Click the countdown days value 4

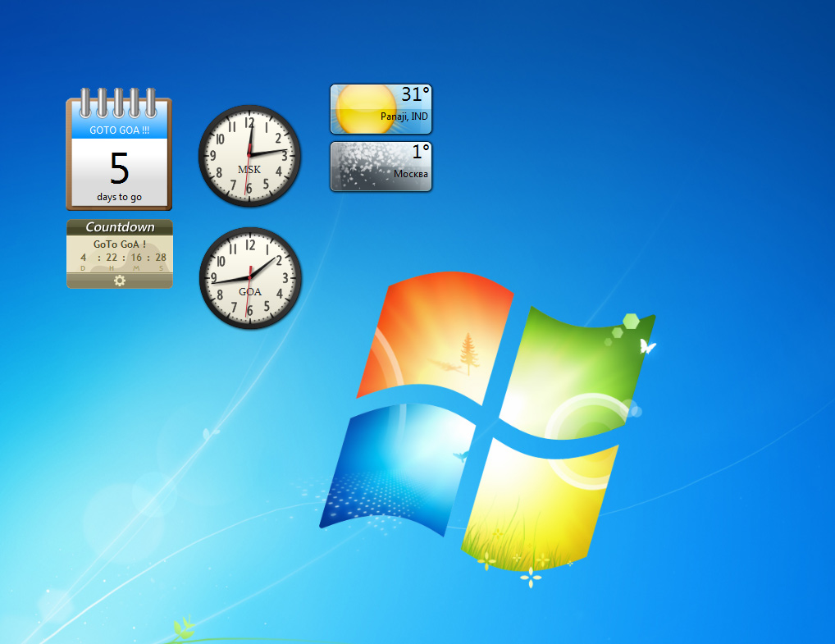(83, 258)
